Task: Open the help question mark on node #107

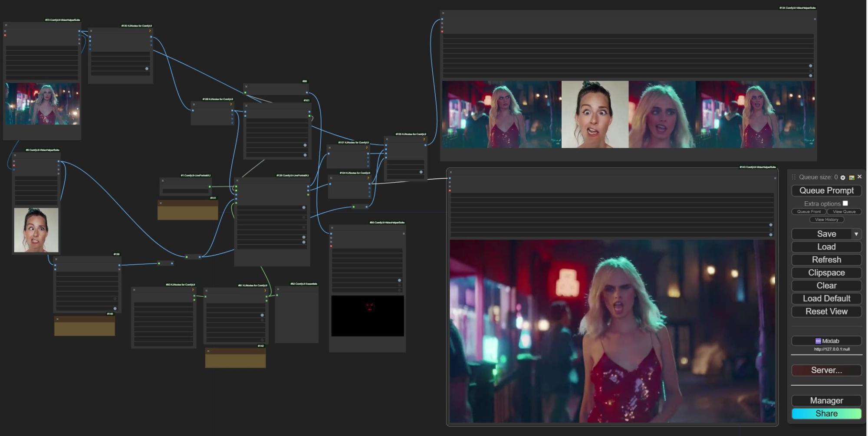Action: click(367, 148)
